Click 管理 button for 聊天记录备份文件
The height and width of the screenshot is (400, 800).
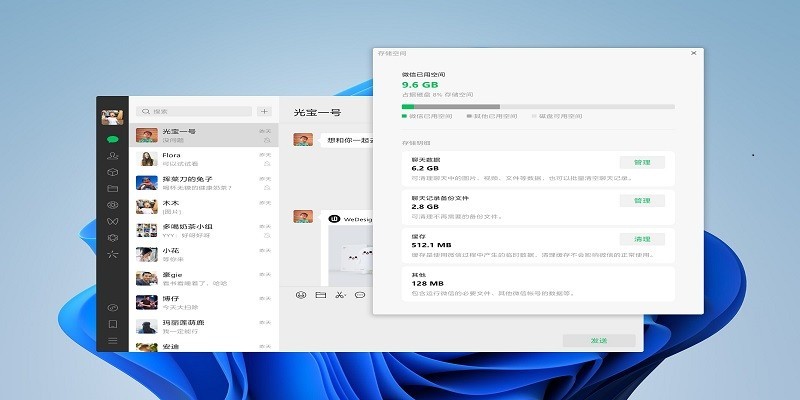(x=641, y=201)
